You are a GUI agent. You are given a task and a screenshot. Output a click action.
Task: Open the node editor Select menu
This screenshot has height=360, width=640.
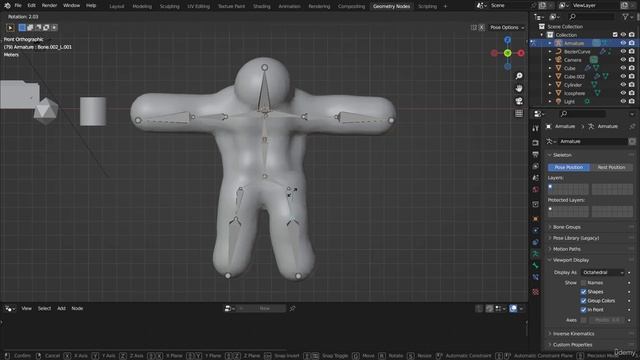coord(44,309)
